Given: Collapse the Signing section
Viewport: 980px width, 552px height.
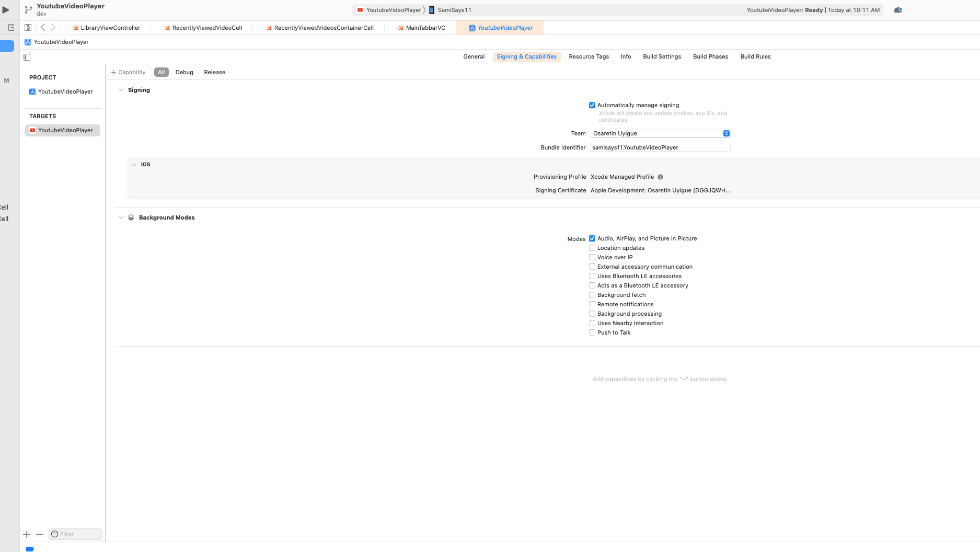Looking at the screenshot, I should click(121, 89).
